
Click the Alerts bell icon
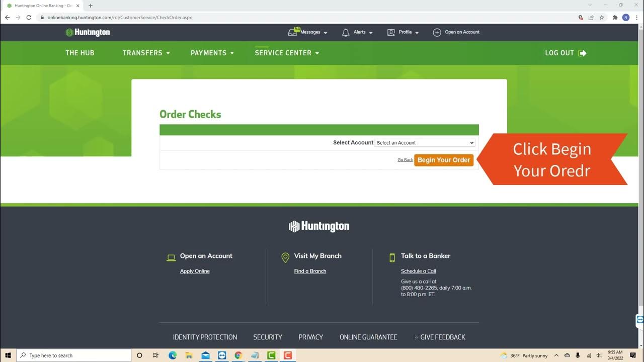tap(346, 32)
